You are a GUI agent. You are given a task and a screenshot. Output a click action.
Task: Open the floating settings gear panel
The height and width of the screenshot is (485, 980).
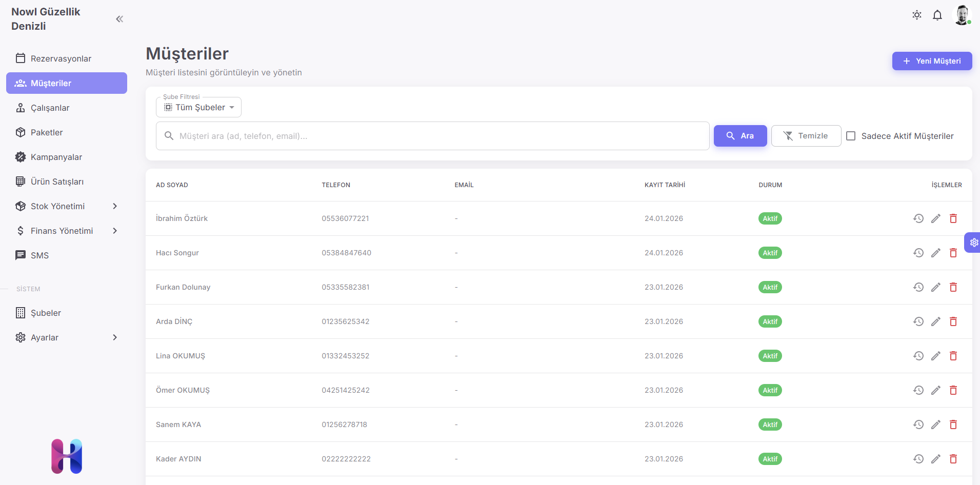973,243
